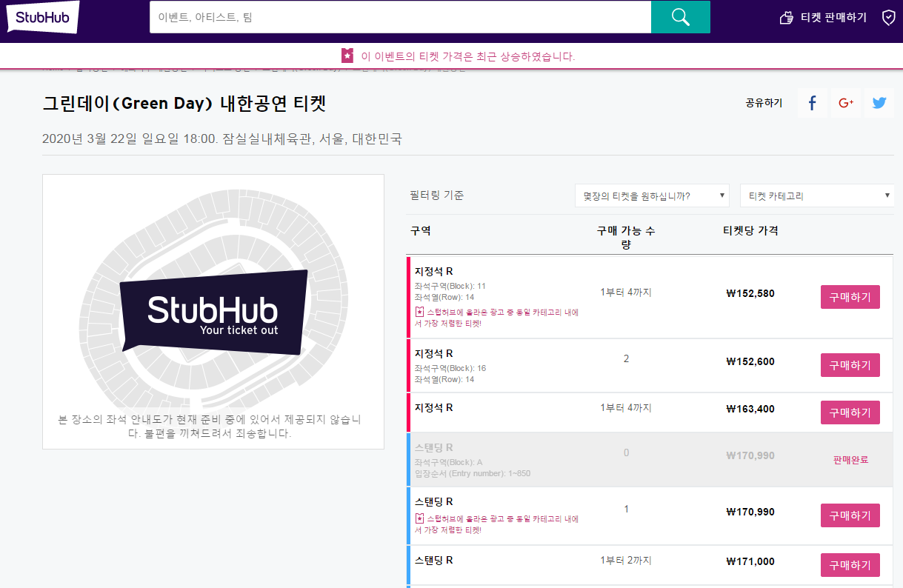This screenshot has height=588, width=903.
Task: Click the 구매 가능 수량 column header
Action: point(626,237)
